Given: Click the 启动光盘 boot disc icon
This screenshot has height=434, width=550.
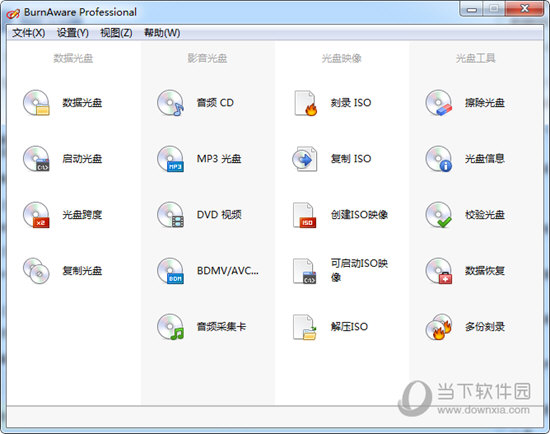Looking at the screenshot, I should [x=36, y=159].
